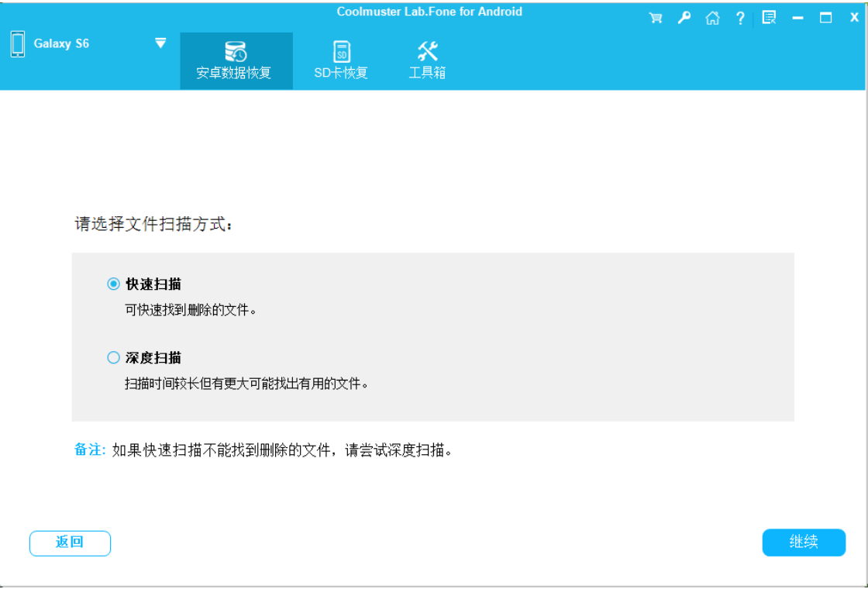Click the SD card icon
Image resolution: width=868 pixels, height=589 pixels.
[x=341, y=52]
